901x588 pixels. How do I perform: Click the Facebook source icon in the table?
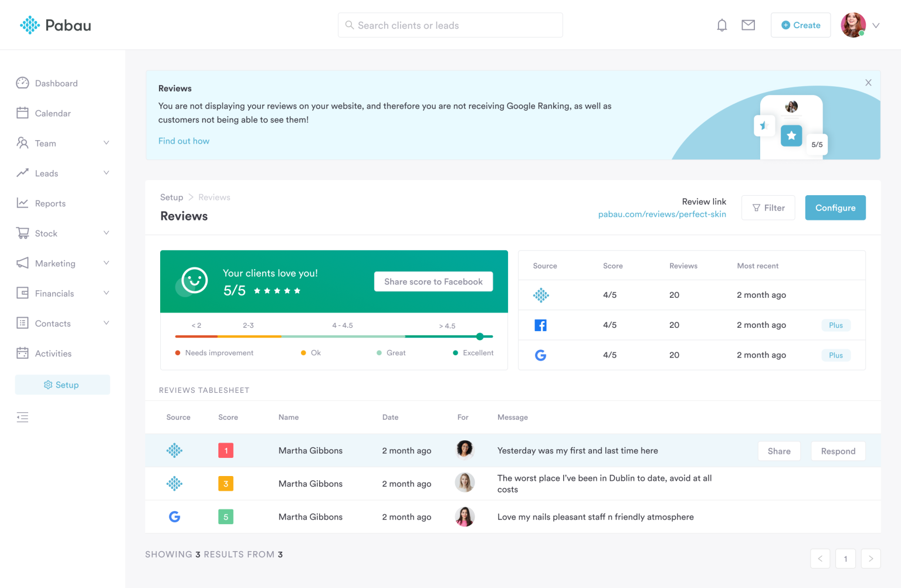pyautogui.click(x=540, y=325)
